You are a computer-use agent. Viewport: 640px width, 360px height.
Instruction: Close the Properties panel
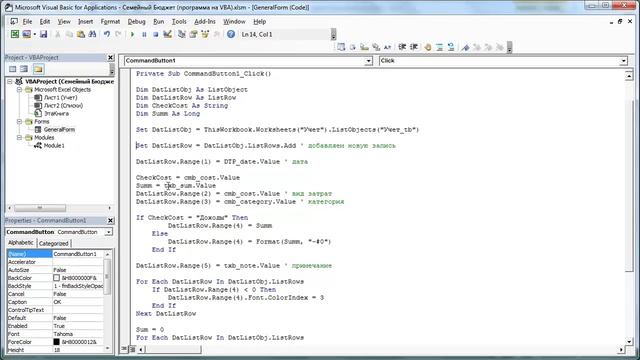[x=110, y=220]
